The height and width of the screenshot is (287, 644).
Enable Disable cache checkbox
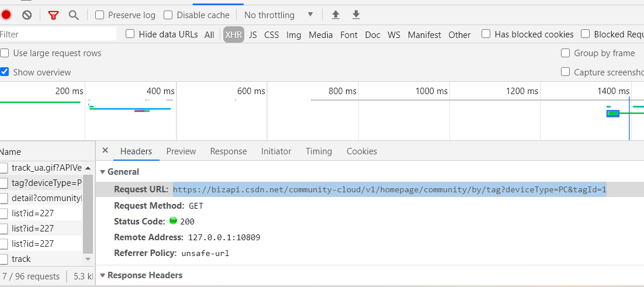coord(168,15)
